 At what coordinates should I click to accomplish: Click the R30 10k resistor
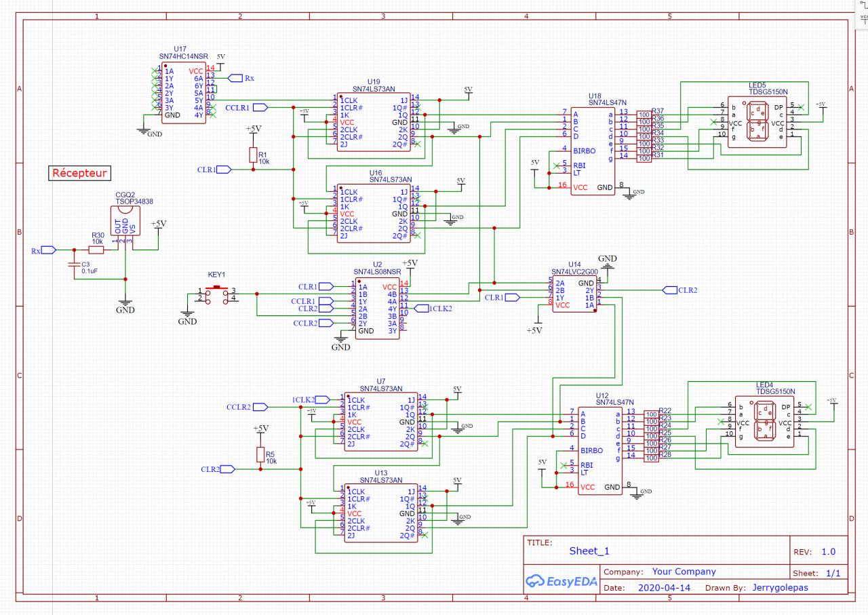pyautogui.click(x=97, y=250)
